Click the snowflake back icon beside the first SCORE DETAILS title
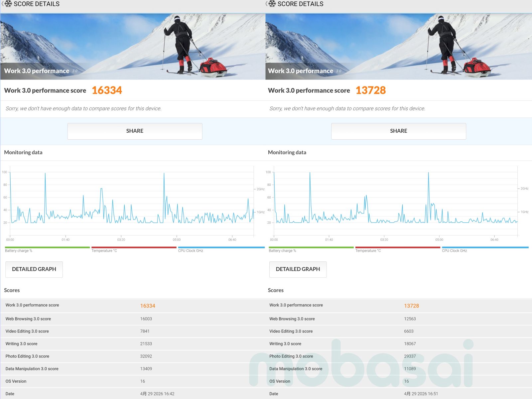Image resolution: width=532 pixels, height=399 pixels. [7, 4]
